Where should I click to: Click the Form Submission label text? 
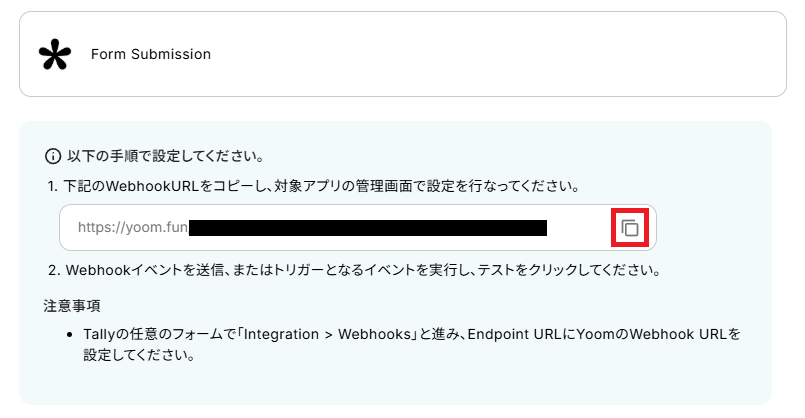click(x=150, y=54)
